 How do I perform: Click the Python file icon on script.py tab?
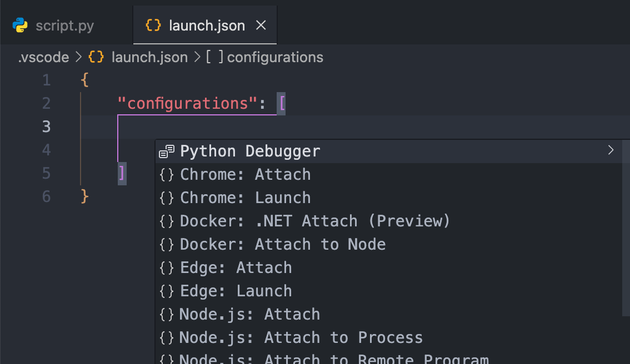(20, 26)
